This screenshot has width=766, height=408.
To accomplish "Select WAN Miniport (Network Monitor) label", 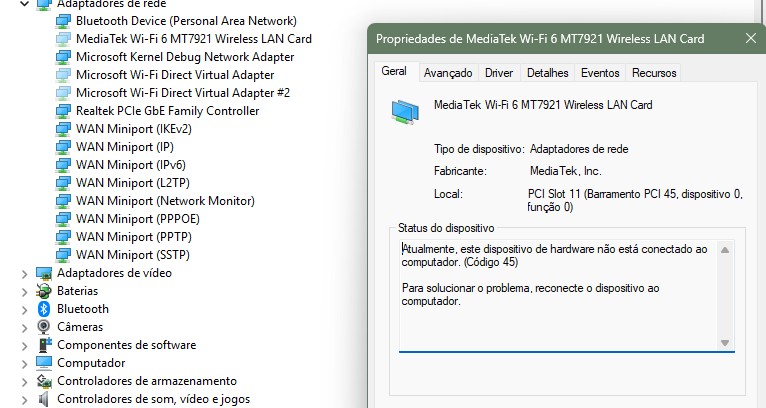I will 165,201.
